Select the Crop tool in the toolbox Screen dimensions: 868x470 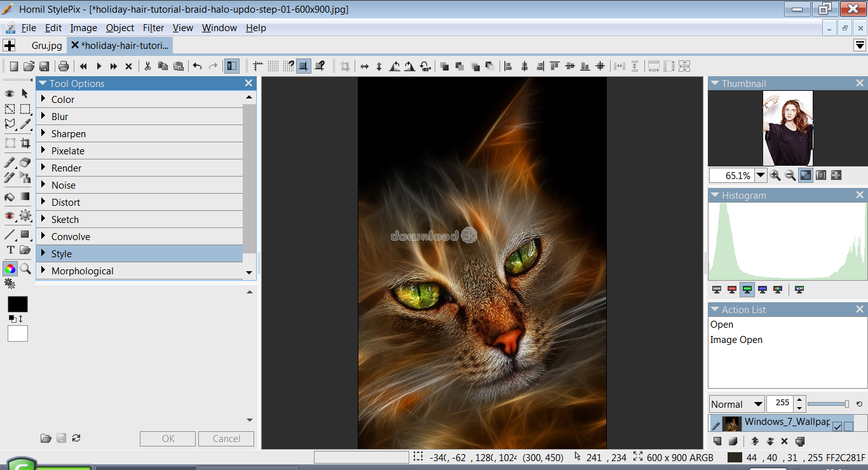(25, 143)
